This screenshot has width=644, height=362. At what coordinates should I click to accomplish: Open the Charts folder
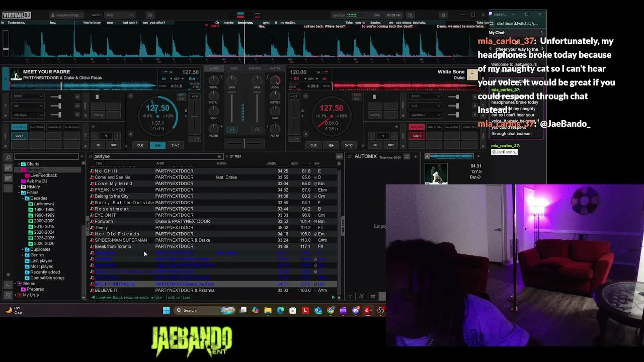pos(33,164)
